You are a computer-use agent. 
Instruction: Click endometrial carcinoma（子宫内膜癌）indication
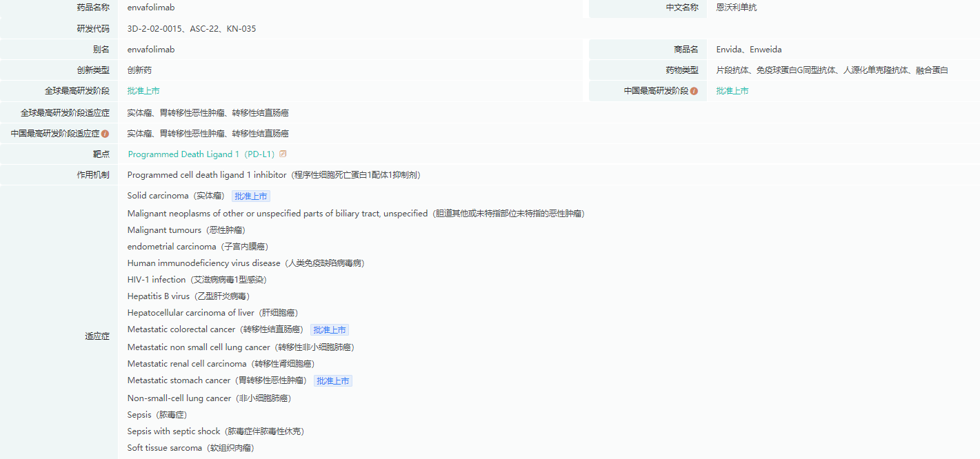coord(198,247)
